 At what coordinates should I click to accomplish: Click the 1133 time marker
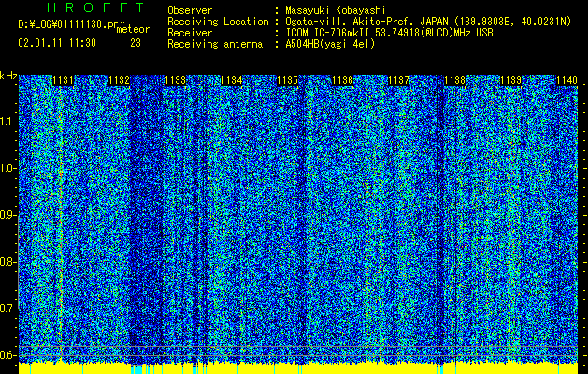pos(175,80)
